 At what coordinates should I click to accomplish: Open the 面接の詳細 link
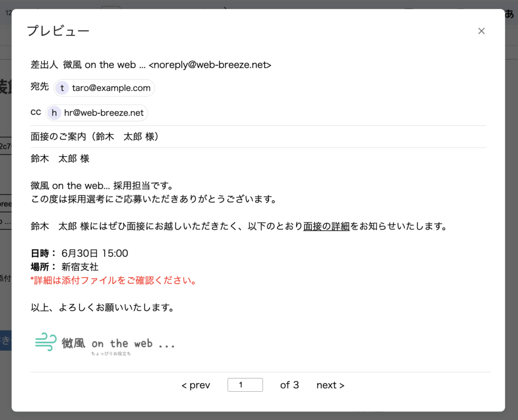point(326,226)
